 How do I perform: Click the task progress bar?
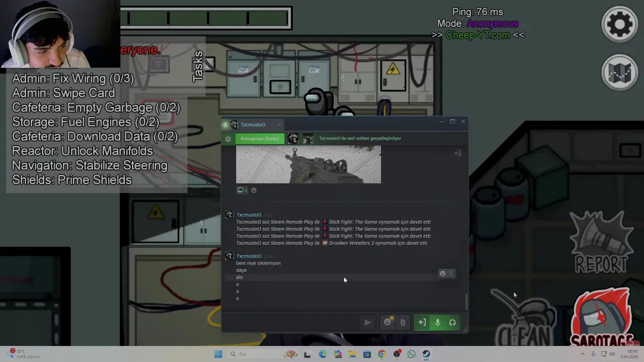tap(206, 18)
